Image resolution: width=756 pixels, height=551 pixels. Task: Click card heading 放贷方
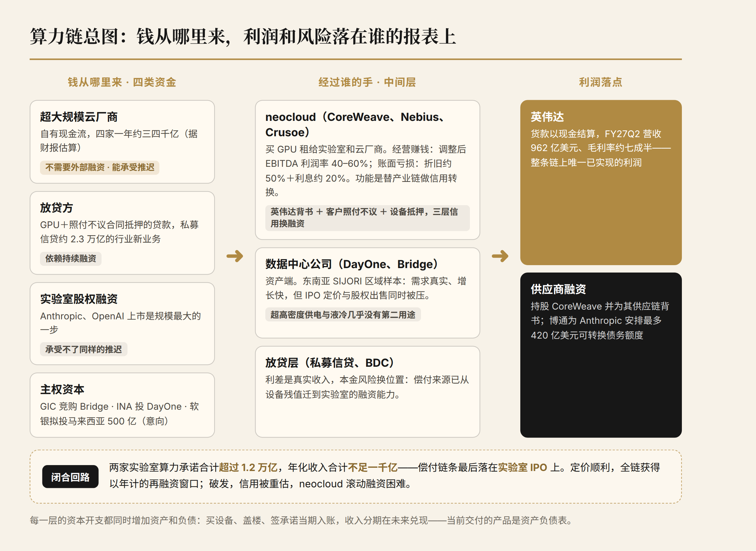click(x=56, y=208)
